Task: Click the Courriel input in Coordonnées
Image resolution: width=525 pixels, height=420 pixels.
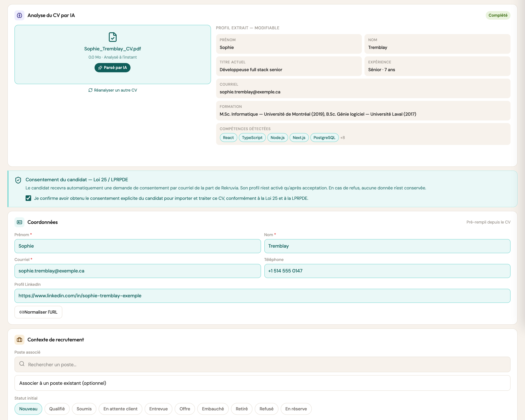Action: (x=138, y=271)
